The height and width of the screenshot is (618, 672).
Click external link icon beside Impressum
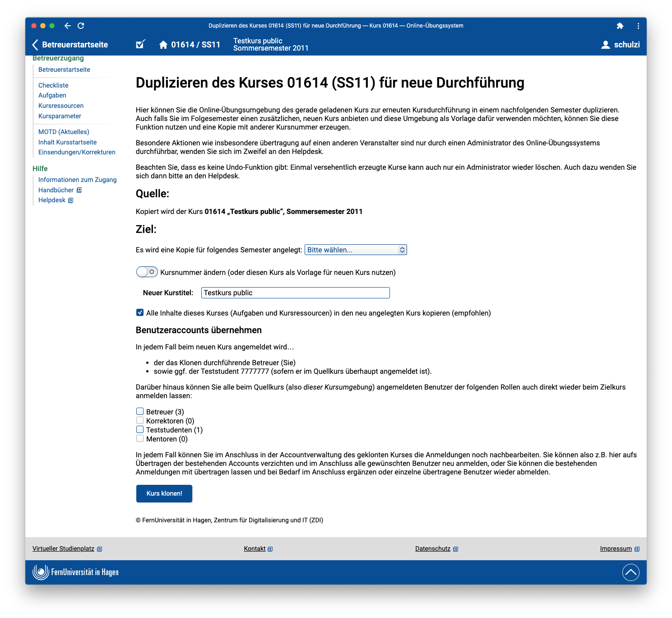pyautogui.click(x=637, y=549)
